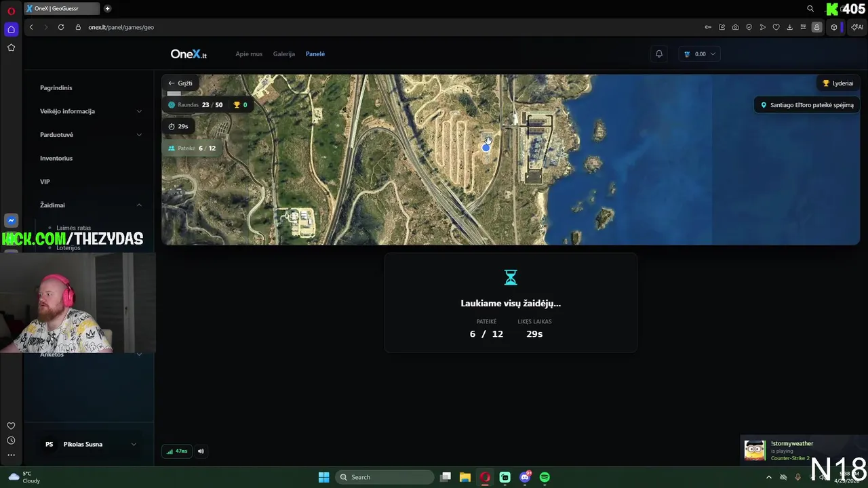The height and width of the screenshot is (488, 868).
Task: Open the Opera sidebar home button
Action: click(11, 29)
